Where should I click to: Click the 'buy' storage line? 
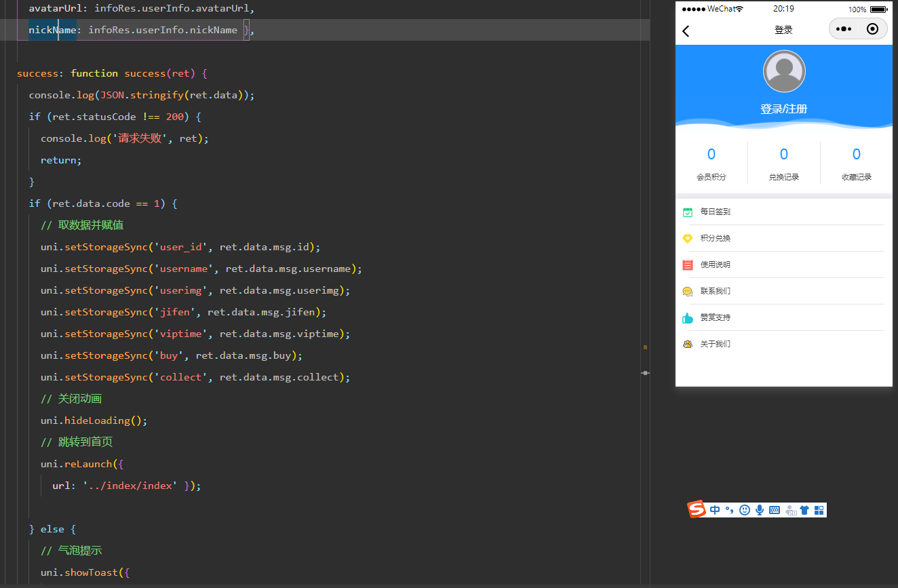(172, 355)
